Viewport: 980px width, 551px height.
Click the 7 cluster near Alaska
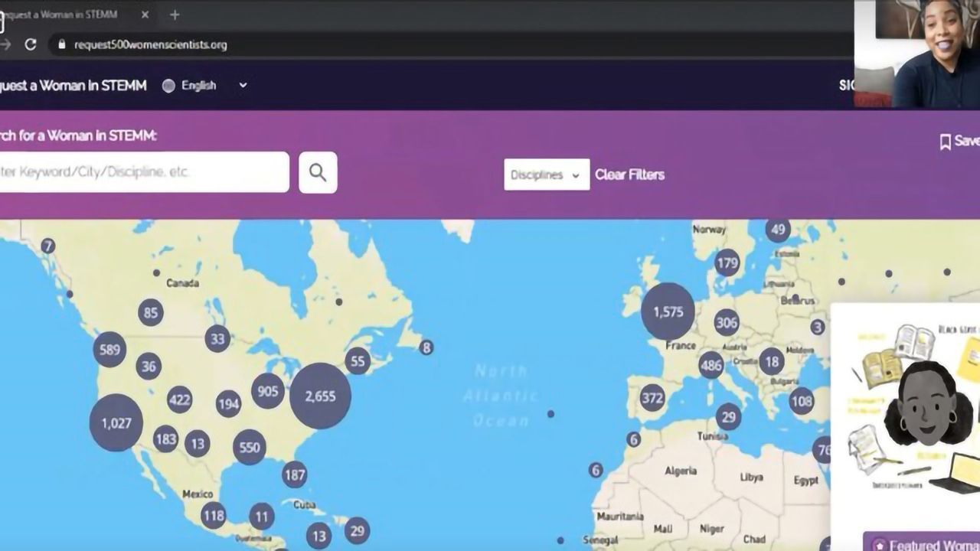[x=48, y=246]
